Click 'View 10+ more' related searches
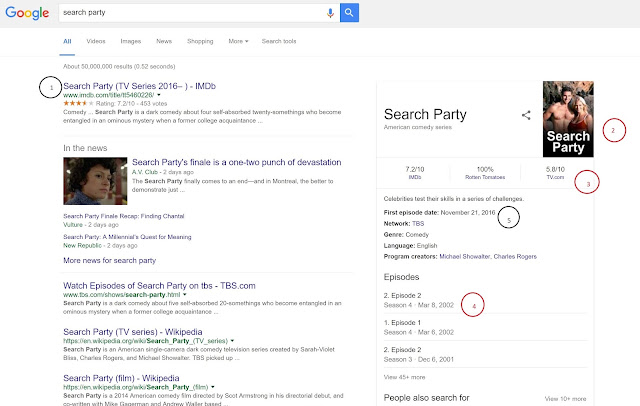The image size is (640, 406). point(565,399)
